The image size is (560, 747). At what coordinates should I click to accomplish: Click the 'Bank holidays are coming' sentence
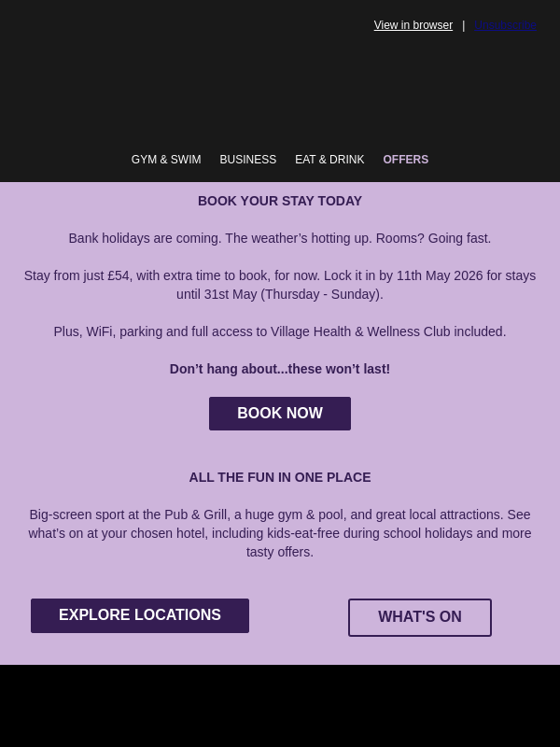point(280,238)
